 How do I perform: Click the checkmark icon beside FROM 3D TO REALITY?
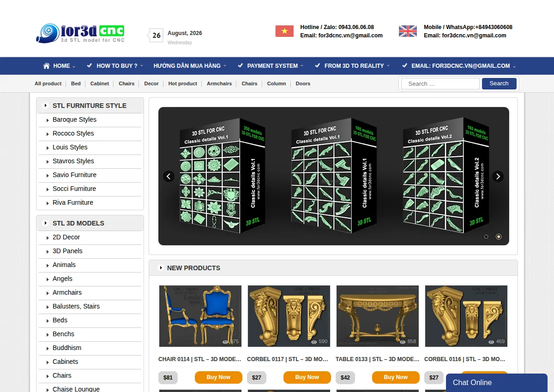pyautogui.click(x=317, y=65)
